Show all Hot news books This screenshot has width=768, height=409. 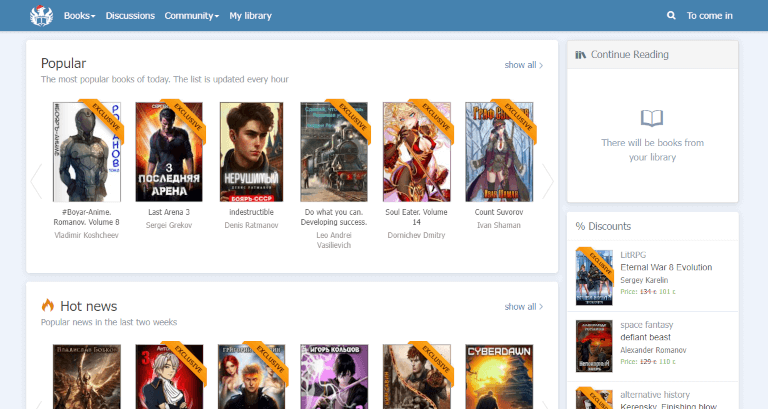pyautogui.click(x=524, y=307)
